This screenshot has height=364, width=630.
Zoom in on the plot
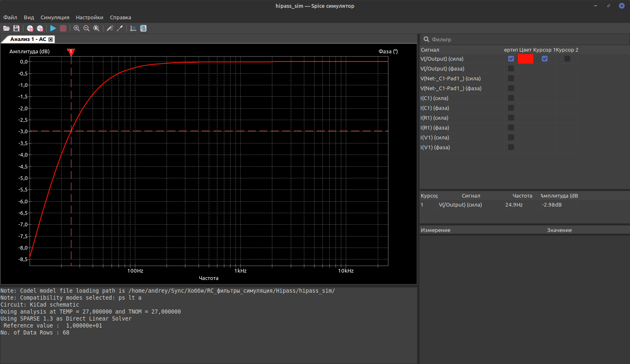77,28
